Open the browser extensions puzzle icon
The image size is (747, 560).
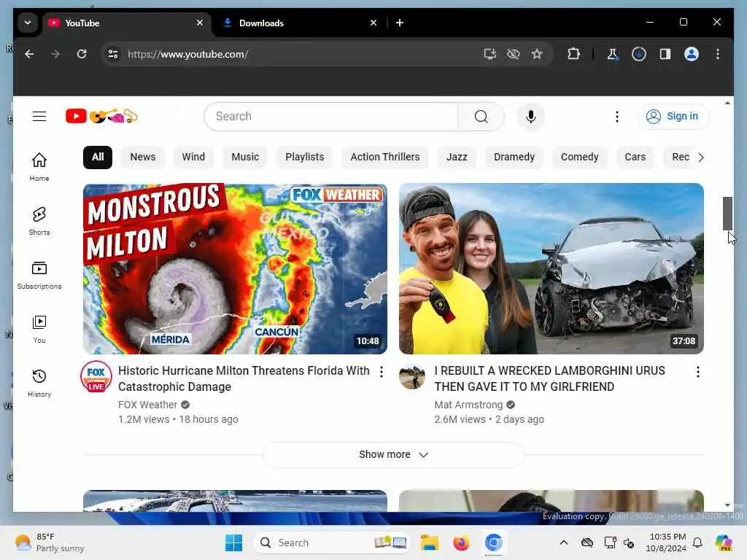point(573,54)
